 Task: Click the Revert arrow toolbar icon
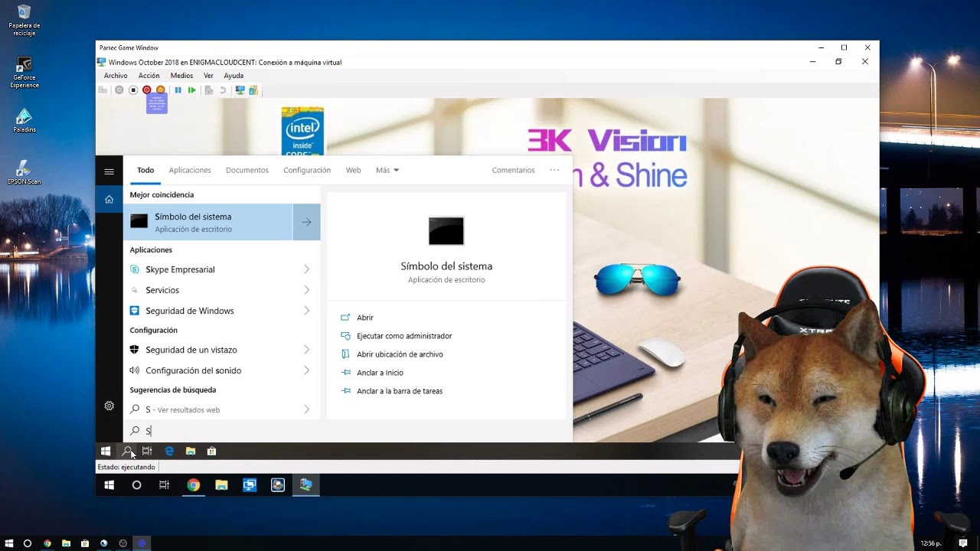click(223, 90)
